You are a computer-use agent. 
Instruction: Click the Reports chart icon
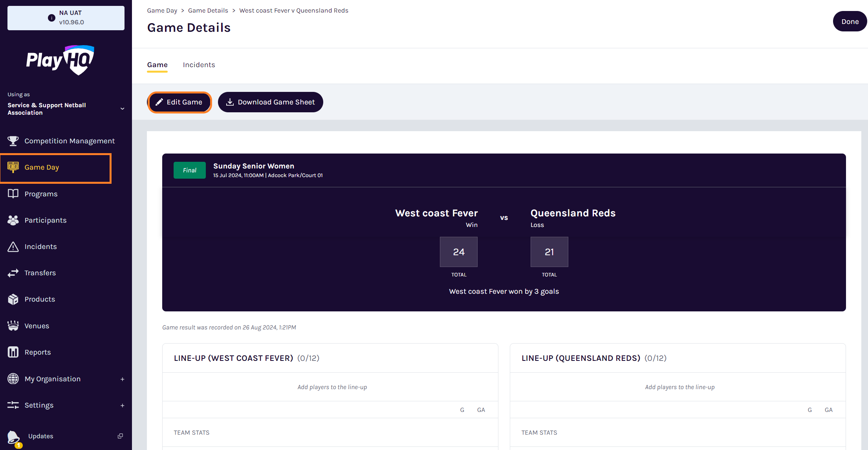pyautogui.click(x=13, y=352)
